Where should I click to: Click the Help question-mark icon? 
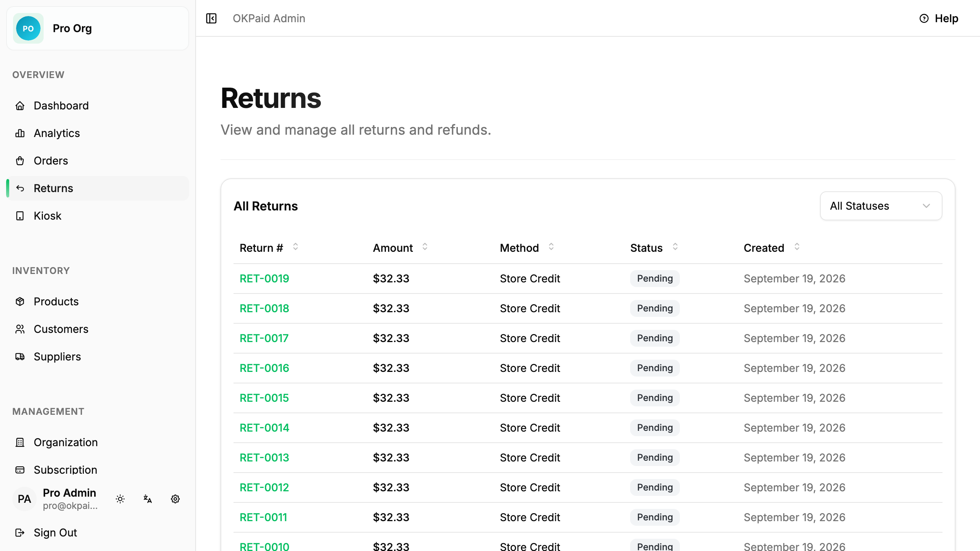(924, 18)
